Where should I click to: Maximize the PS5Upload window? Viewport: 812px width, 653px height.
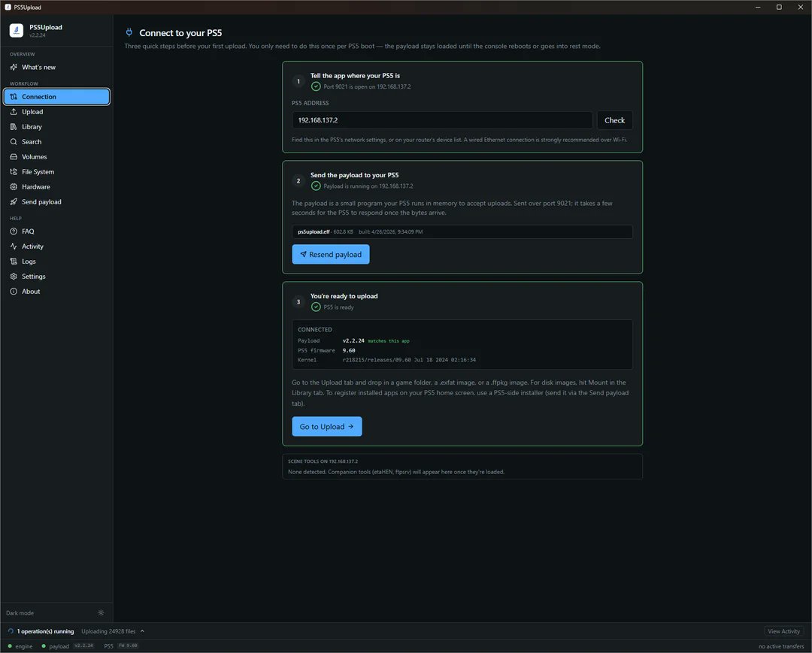tap(779, 8)
